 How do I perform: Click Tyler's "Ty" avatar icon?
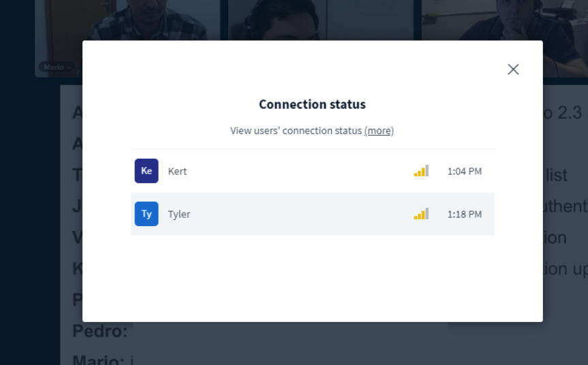coord(146,214)
